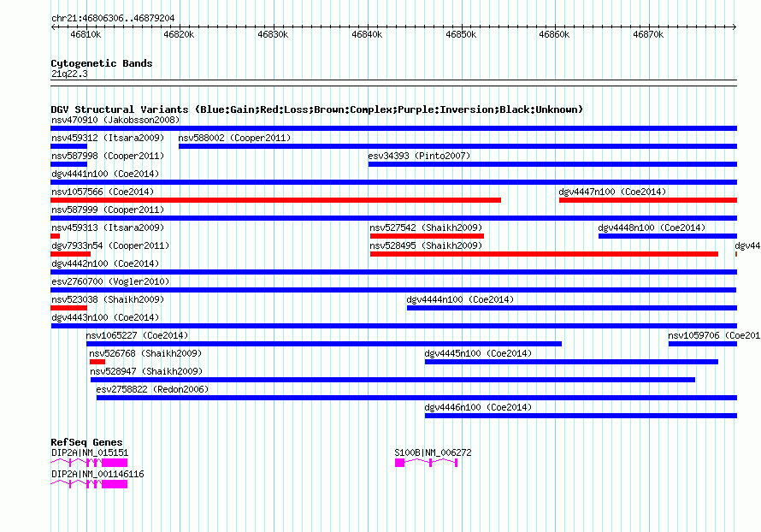761x532 pixels.
Task: Open the nsv588002 (Cooper2011) variant label
Action: pyautogui.click(x=234, y=138)
